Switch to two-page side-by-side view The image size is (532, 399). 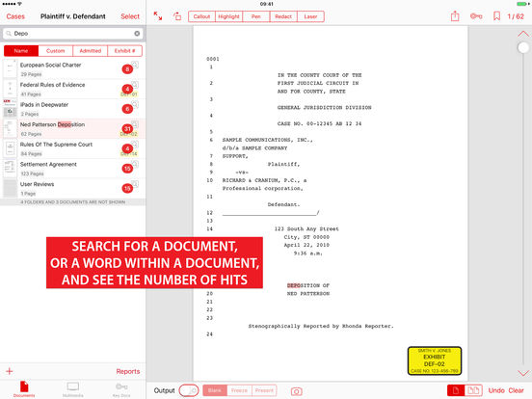coord(473,390)
